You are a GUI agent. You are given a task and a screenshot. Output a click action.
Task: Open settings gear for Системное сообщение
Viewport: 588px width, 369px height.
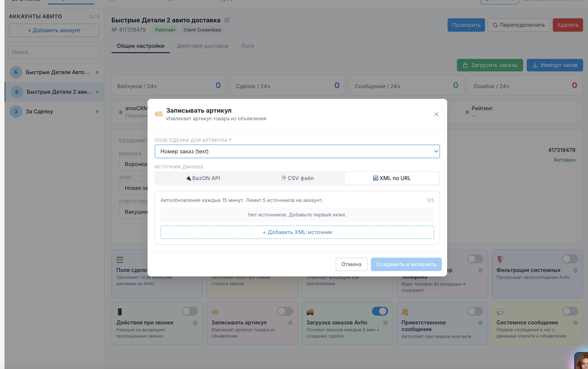click(x=575, y=323)
